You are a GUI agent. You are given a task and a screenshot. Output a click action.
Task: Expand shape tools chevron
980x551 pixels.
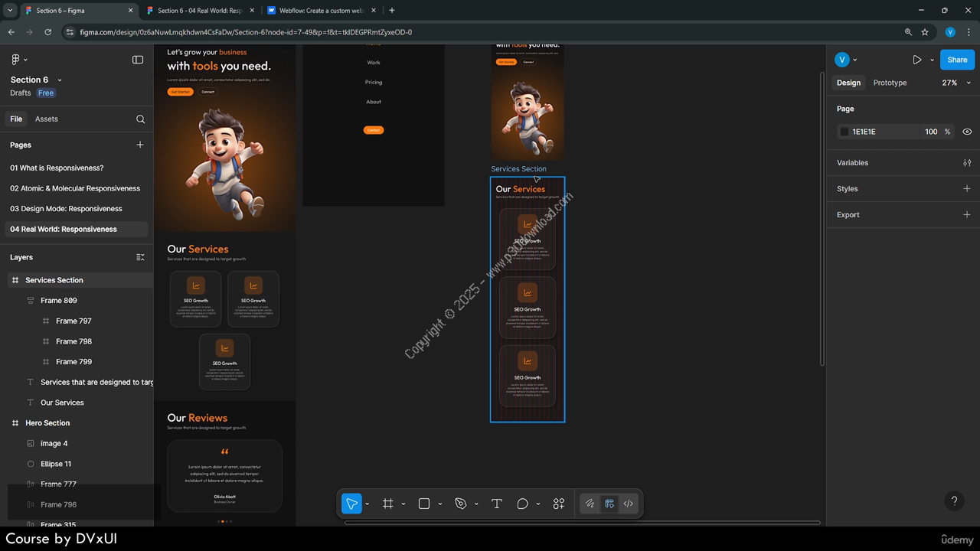coord(439,504)
